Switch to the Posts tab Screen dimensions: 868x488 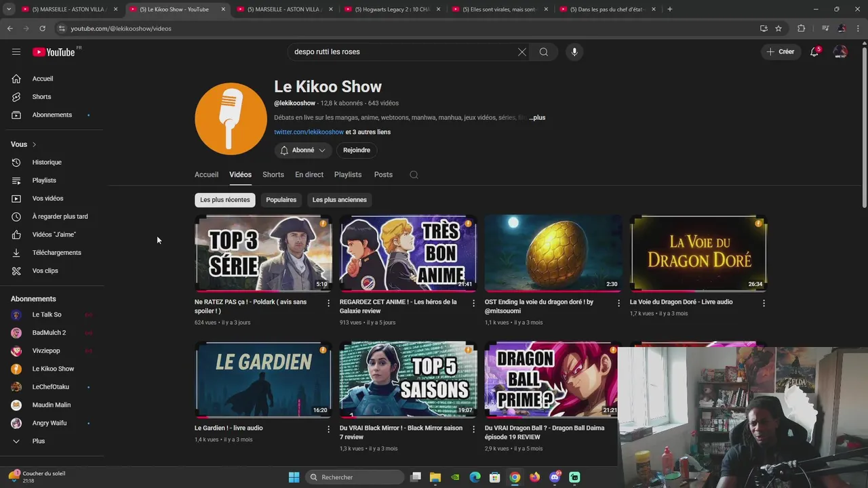click(x=383, y=175)
